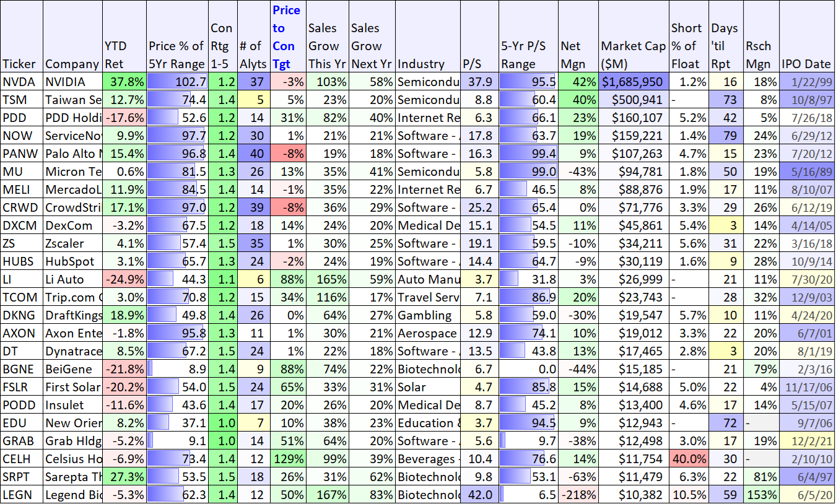Select CELH short float 40.0%
836x504 pixels.
[689, 459]
